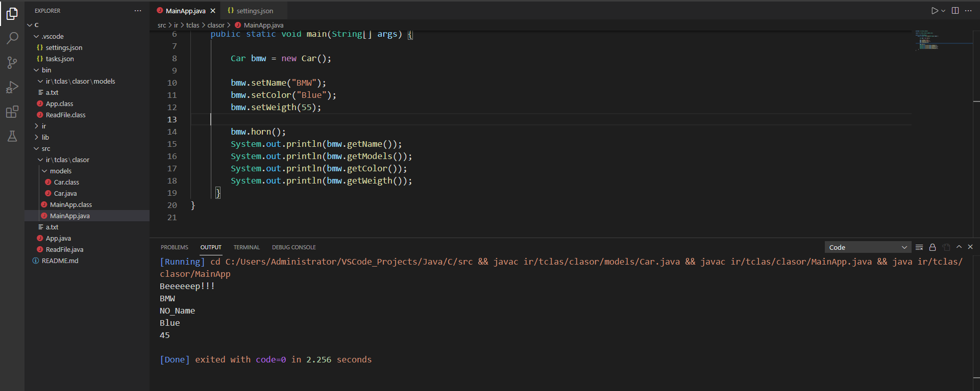
Task: Click the NO_Name output line
Action: point(177,310)
